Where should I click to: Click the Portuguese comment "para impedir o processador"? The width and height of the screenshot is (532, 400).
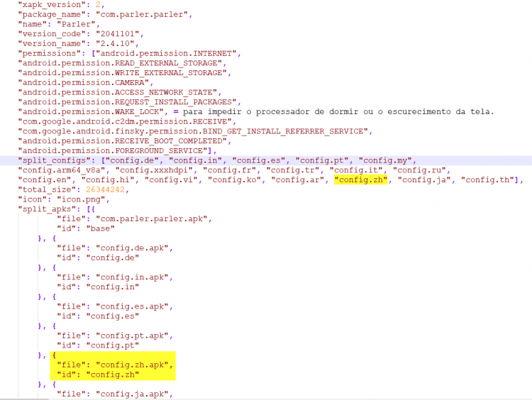(246, 112)
